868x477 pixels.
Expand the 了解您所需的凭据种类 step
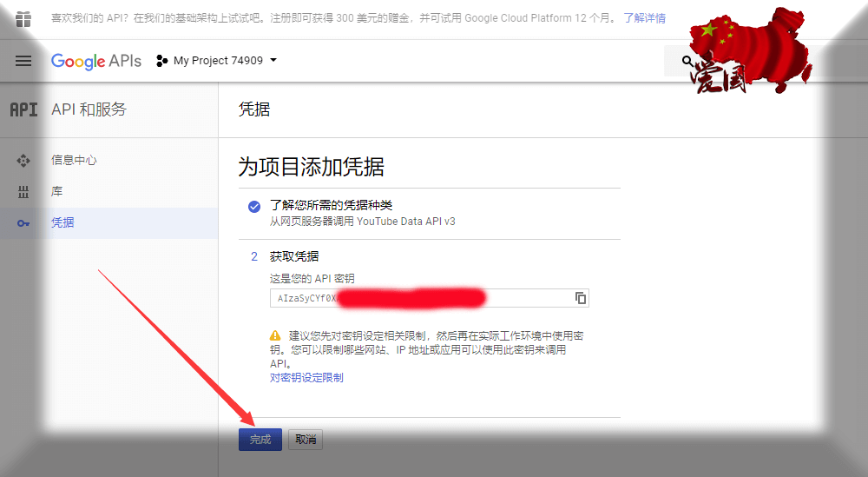point(331,206)
